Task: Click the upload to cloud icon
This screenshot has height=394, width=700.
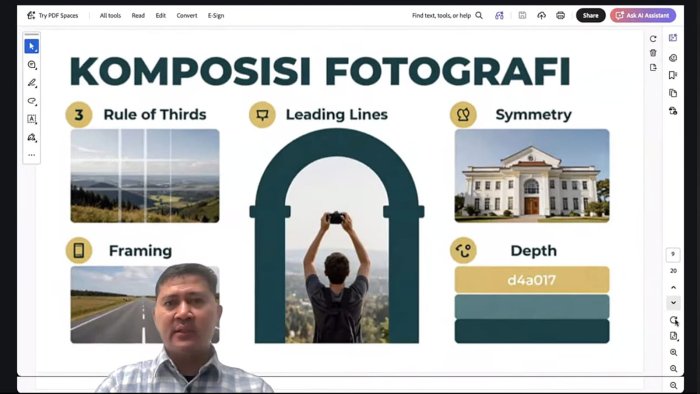Action: 542,16
